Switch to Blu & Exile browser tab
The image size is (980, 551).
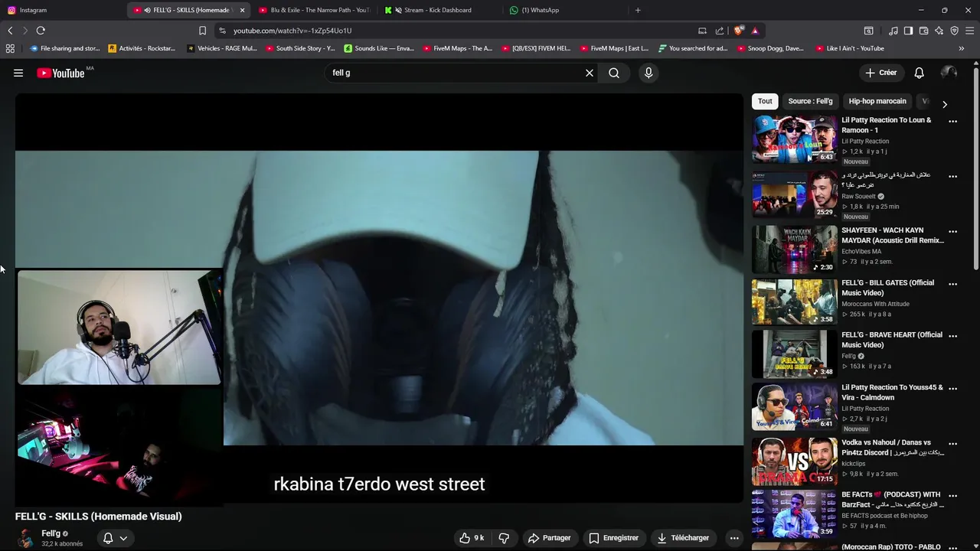(314, 10)
